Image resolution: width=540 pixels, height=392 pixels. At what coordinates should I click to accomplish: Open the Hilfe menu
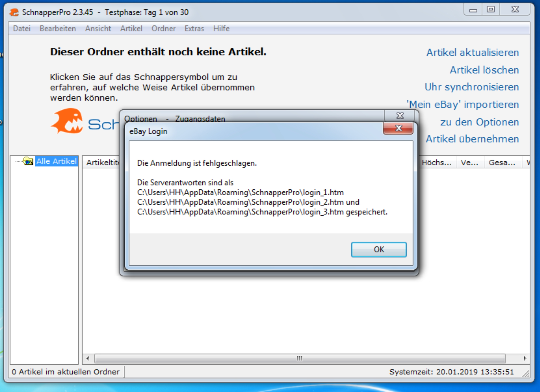pyautogui.click(x=221, y=29)
